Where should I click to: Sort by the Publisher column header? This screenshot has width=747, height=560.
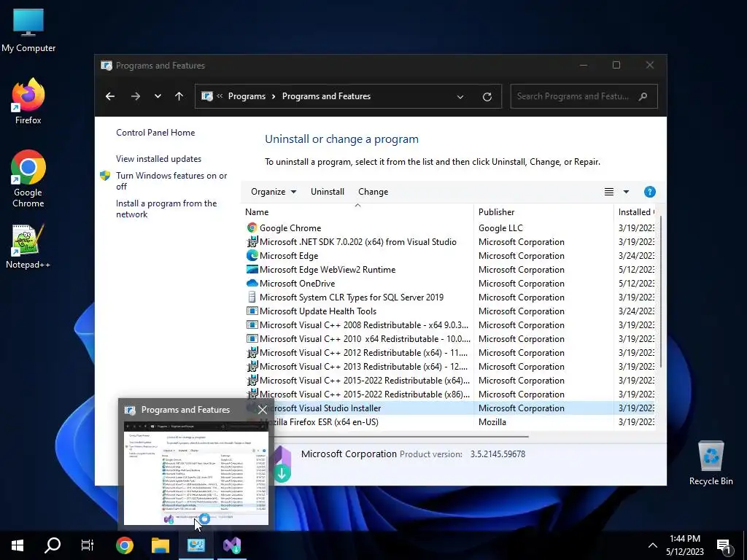click(x=543, y=212)
